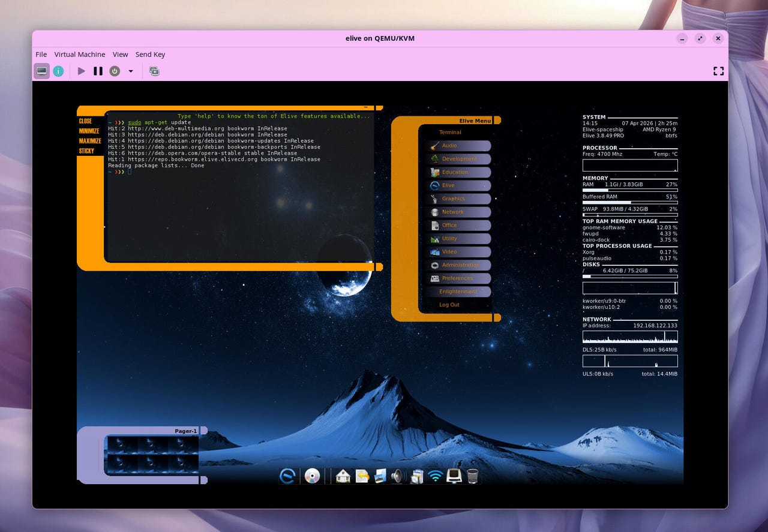Click the power shutdown button in toolbar
768x532 pixels.
tap(115, 71)
